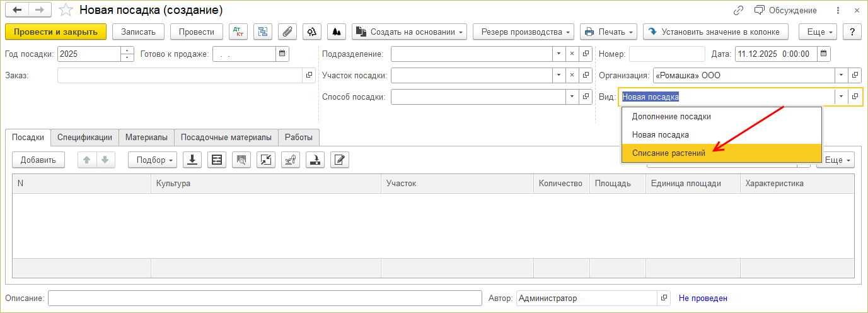Viewport: 868px width, 313px height.
Task: Click the filled trees toolbar icon
Action: (335, 32)
